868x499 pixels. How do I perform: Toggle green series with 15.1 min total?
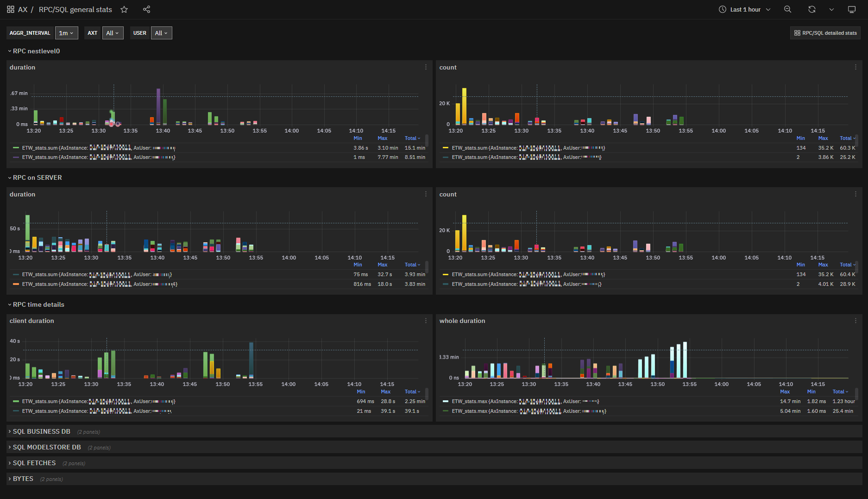(98, 148)
